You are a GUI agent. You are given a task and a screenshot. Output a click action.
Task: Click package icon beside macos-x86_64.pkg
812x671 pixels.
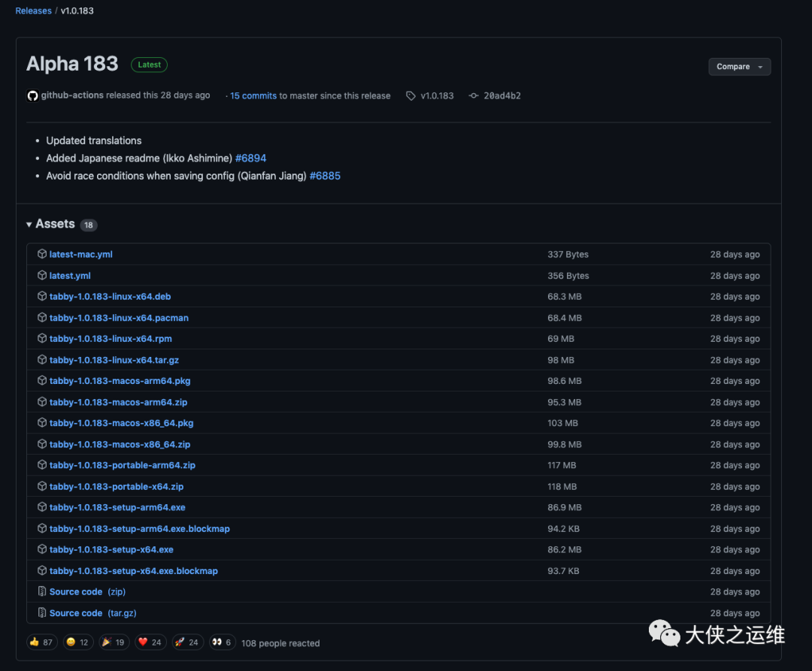pos(42,422)
